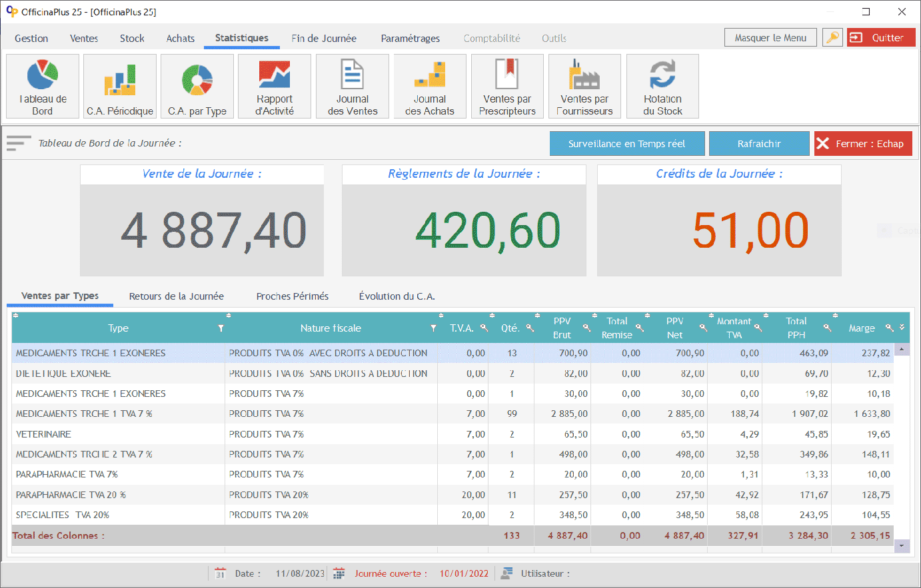Image resolution: width=921 pixels, height=588 pixels.
Task: Open the Ventes menu
Action: click(84, 39)
